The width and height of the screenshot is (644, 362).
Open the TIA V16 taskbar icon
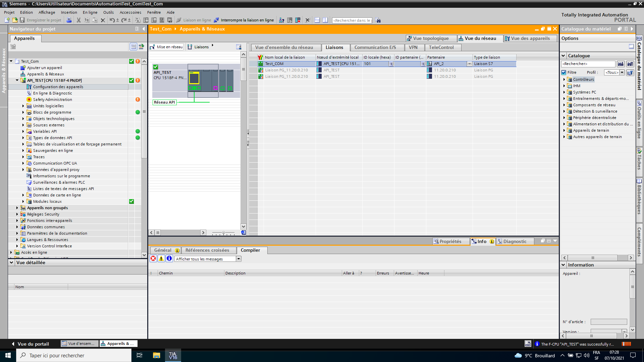[x=173, y=355]
